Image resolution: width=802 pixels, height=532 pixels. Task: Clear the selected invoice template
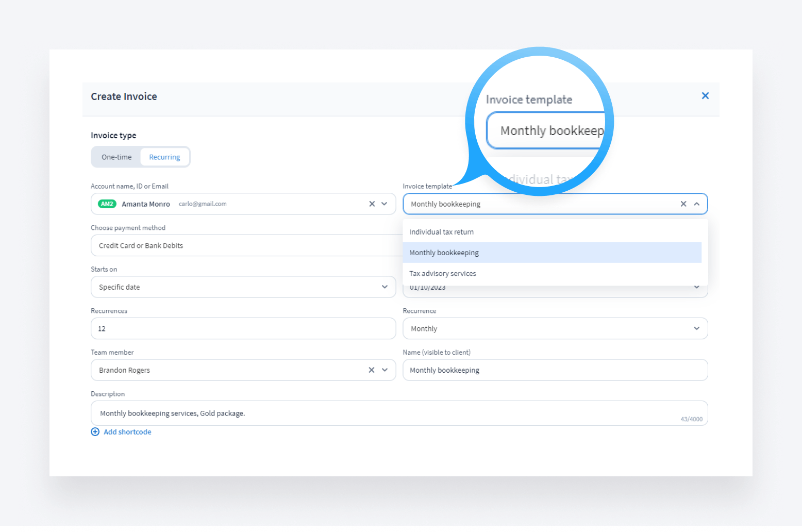(683, 204)
